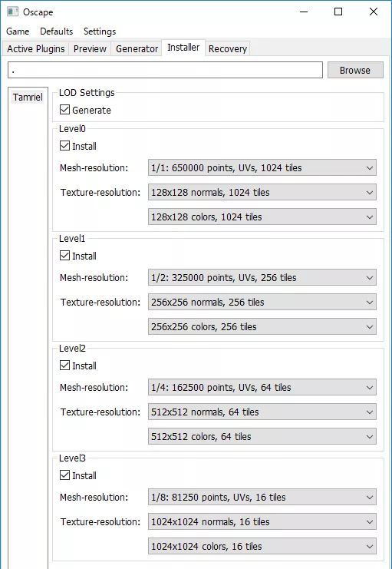Expand Level2 mesh 1/4 162500 points dropdown
Screen dimensions: 392x569
pyautogui.click(x=262, y=387)
